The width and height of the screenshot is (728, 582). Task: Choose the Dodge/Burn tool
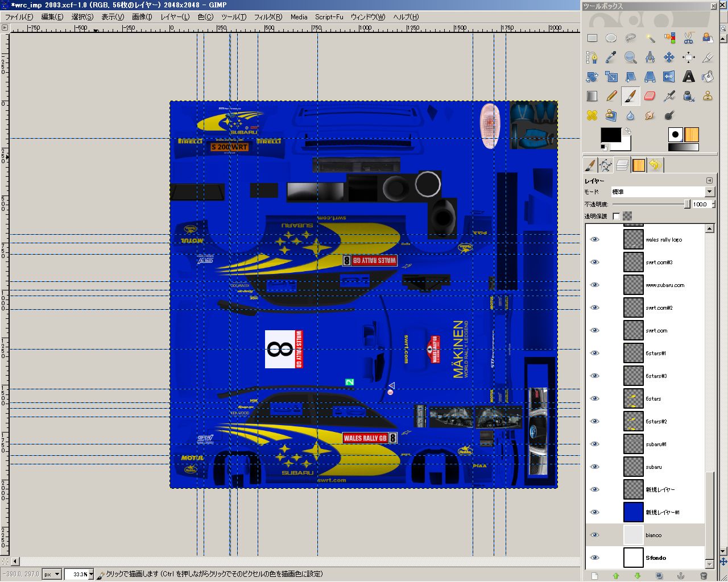669,115
